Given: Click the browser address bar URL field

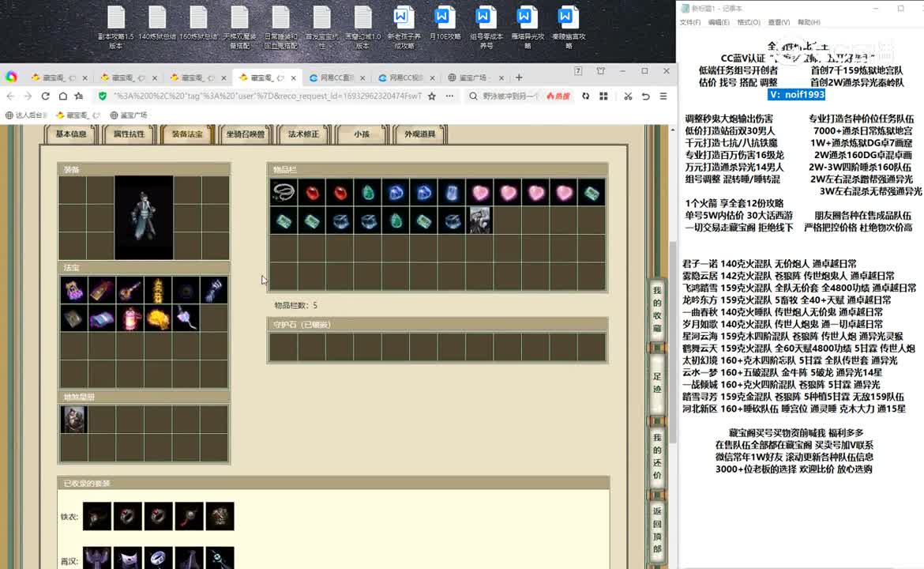Looking at the screenshot, I should [x=267, y=96].
